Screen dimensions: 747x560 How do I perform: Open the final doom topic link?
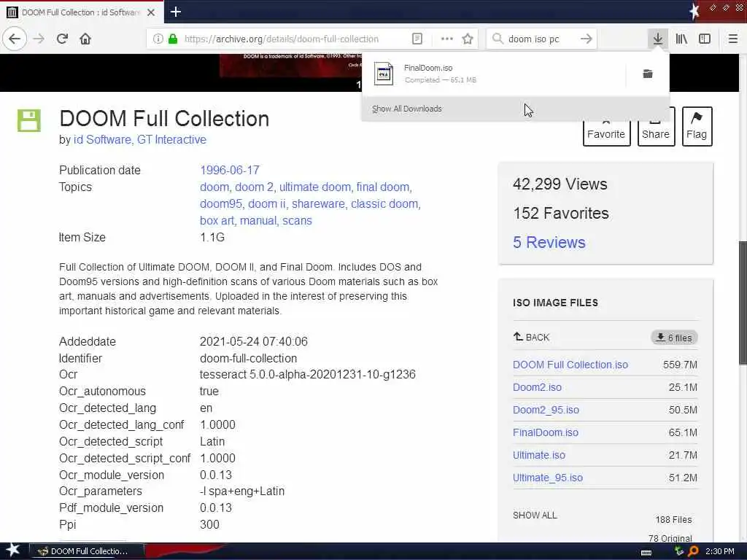click(383, 187)
